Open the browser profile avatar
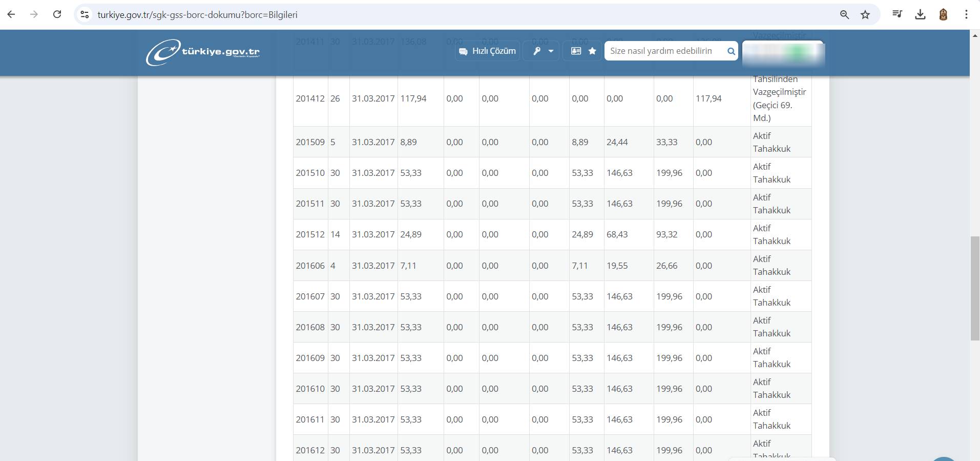Image resolution: width=980 pixels, height=461 pixels. tap(943, 14)
